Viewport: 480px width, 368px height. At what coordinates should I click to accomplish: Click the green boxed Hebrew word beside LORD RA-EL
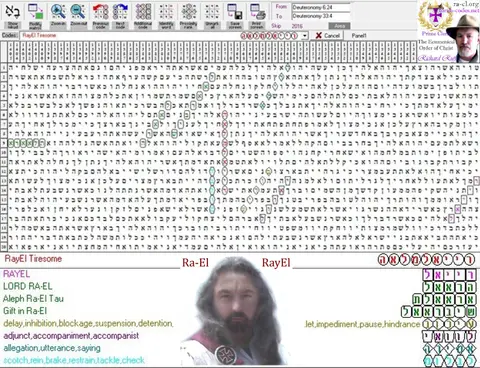[449, 287]
